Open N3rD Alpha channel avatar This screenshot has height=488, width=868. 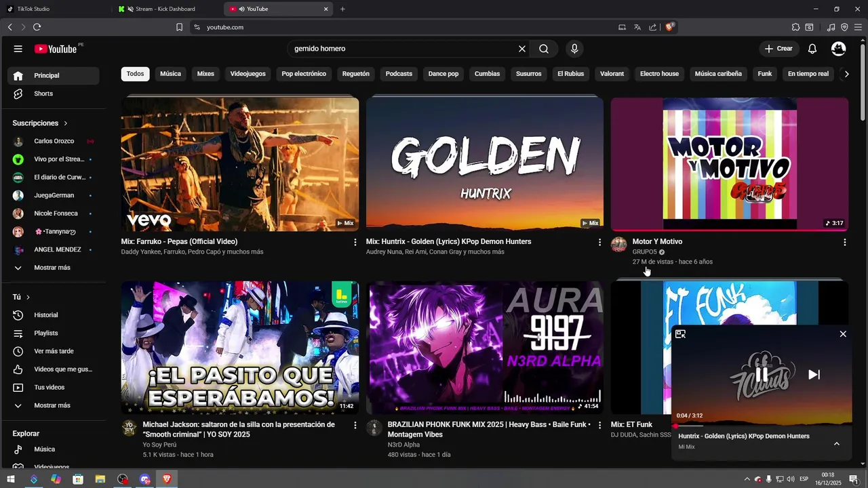[x=374, y=428]
